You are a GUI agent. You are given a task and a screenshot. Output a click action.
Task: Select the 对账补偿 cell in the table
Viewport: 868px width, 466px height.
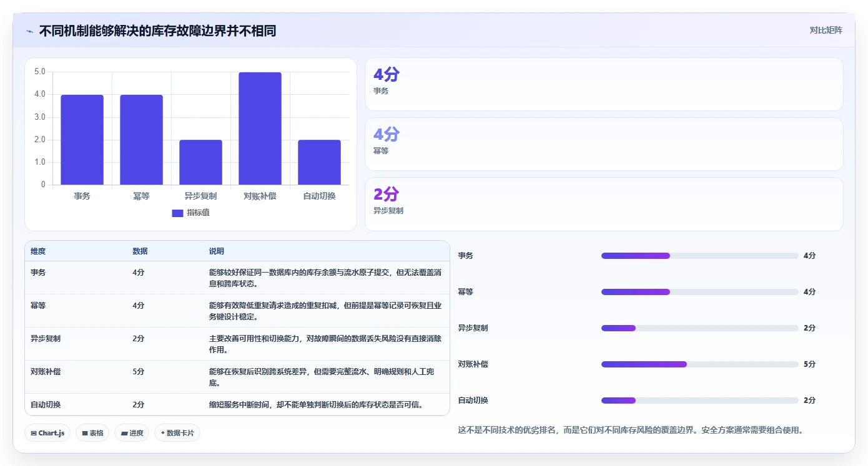point(46,372)
